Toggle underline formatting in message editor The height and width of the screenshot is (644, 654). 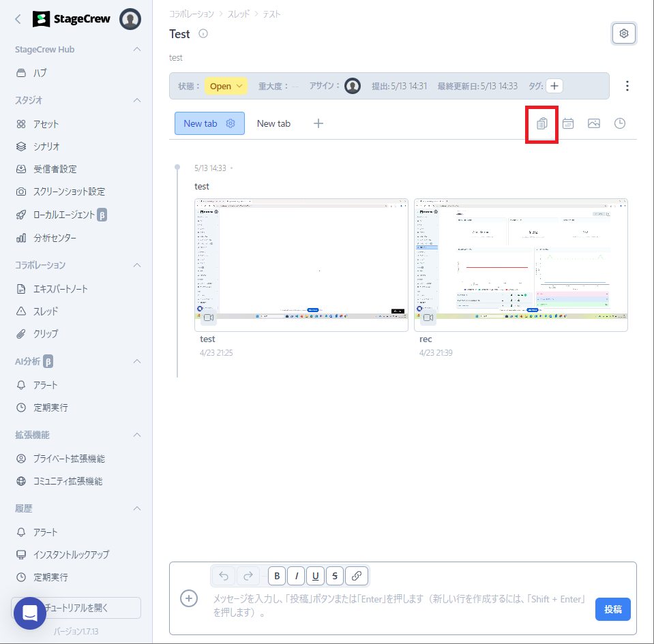point(315,576)
